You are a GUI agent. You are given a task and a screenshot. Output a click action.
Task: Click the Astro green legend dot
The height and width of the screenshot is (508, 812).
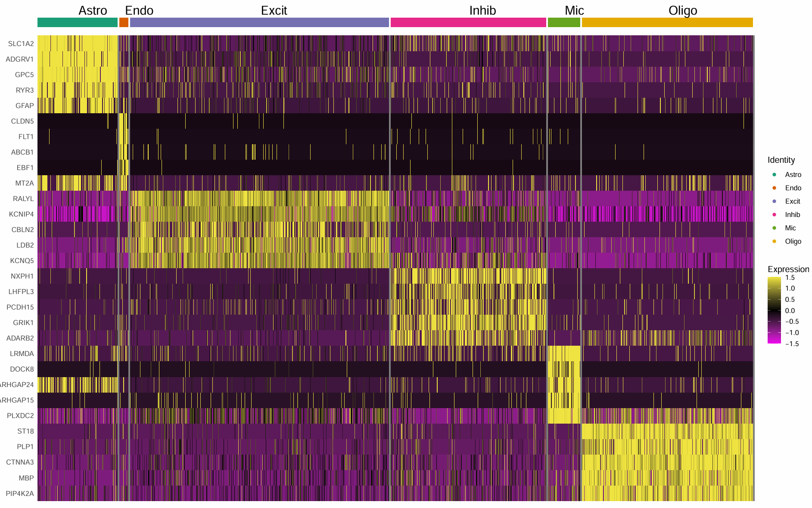774,174
